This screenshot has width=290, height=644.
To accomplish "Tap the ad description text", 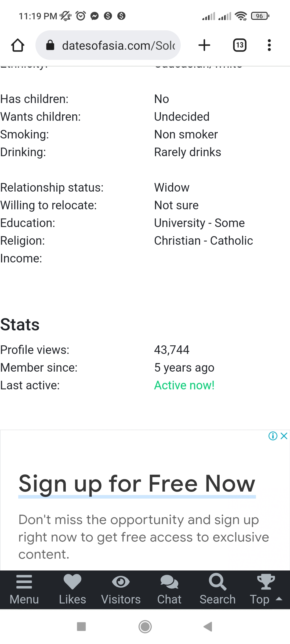I will point(144,537).
